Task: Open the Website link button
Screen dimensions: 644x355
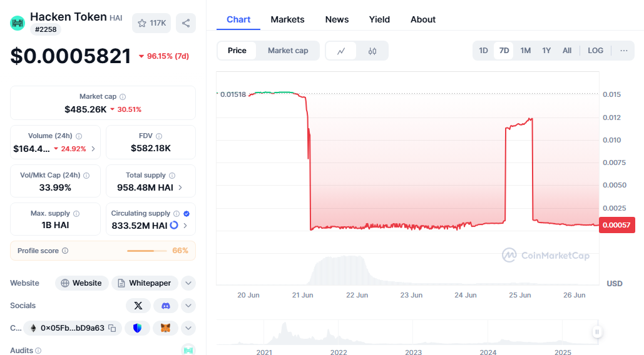Action: coord(82,283)
